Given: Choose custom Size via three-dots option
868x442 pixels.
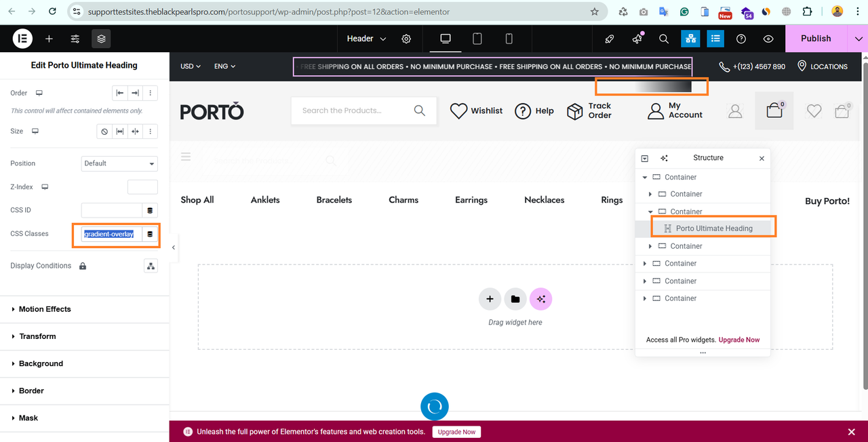Looking at the screenshot, I should [151, 132].
